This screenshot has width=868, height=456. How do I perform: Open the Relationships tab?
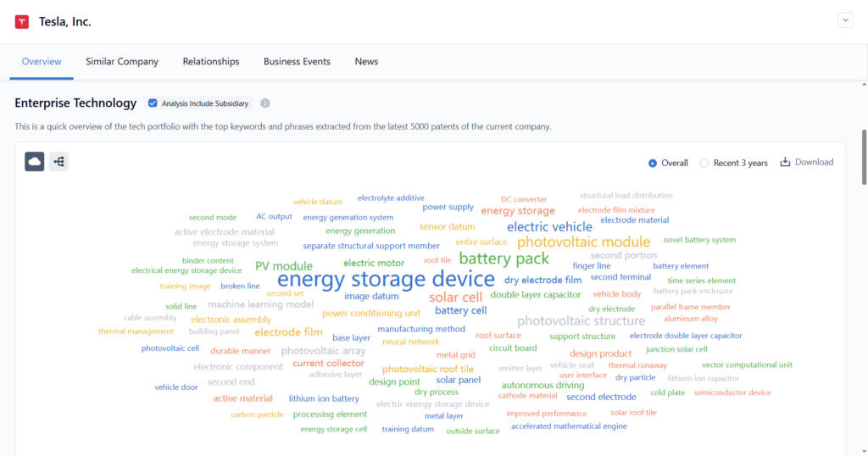click(x=211, y=62)
